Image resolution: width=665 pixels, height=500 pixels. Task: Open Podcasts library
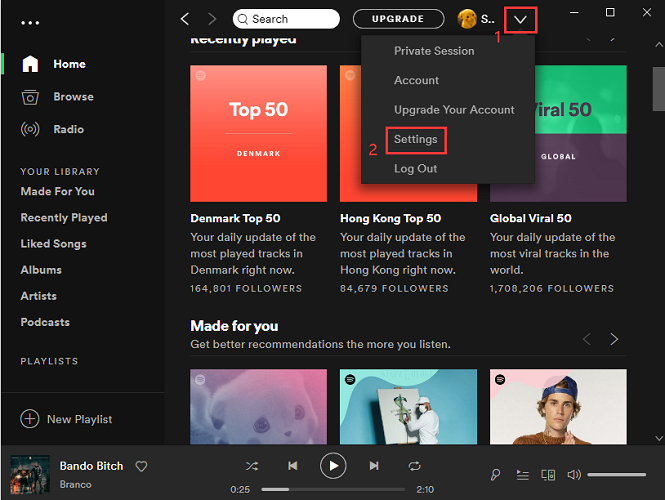45,322
